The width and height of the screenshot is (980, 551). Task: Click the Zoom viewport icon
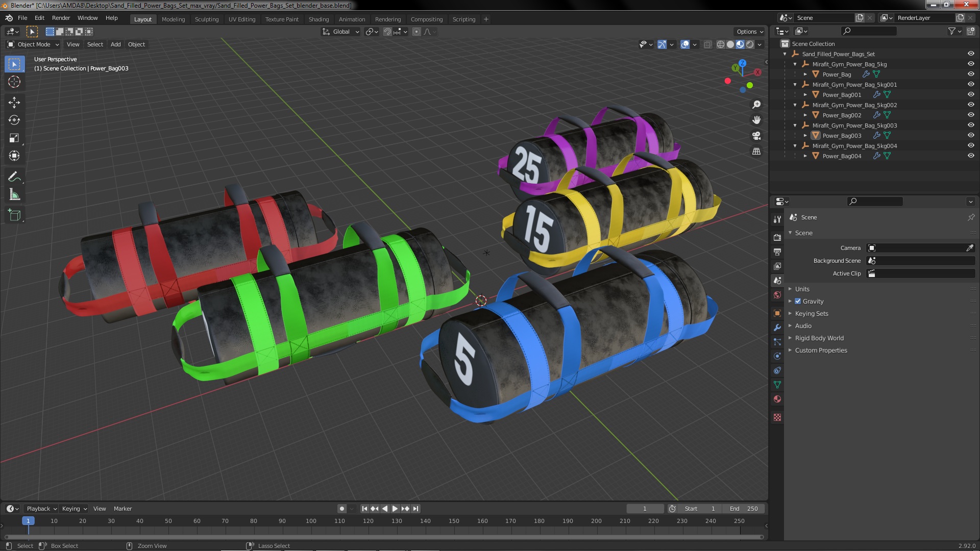756,105
